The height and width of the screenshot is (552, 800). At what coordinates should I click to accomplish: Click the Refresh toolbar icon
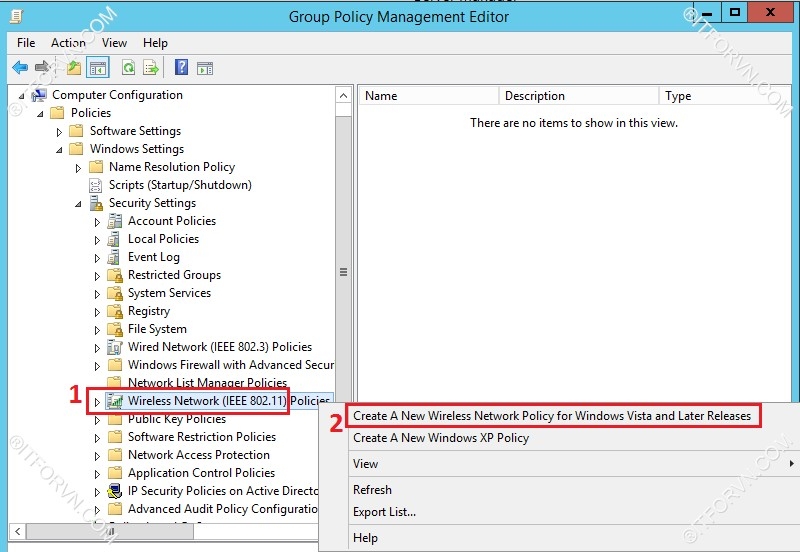click(x=128, y=68)
